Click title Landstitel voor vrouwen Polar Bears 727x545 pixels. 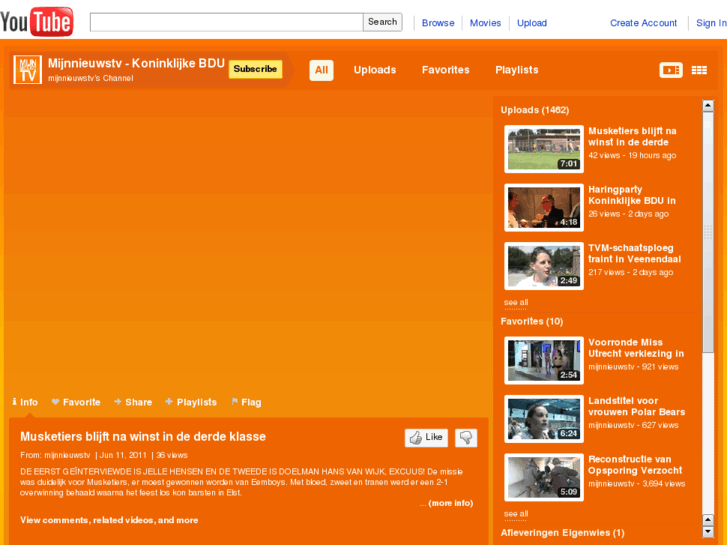tap(637, 406)
